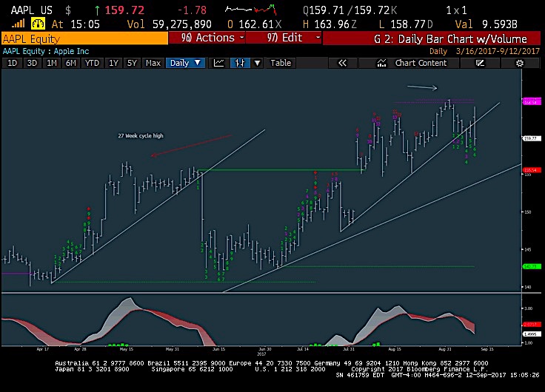545x392 pixels.
Task: Select the 3D range button
Action: pyautogui.click(x=32, y=63)
